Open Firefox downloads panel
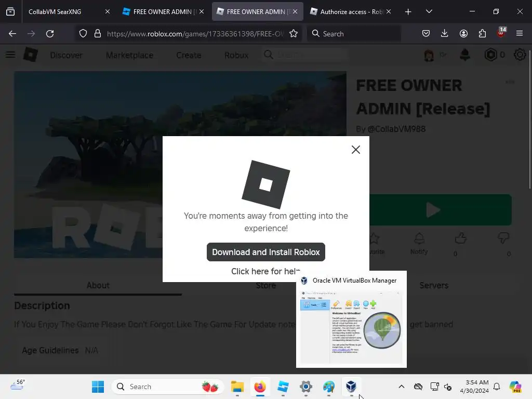 (445, 34)
